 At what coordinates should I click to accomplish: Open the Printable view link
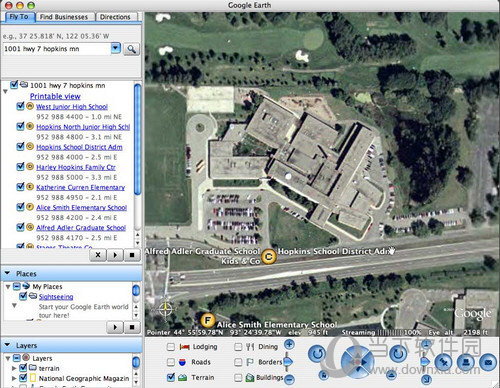click(55, 96)
